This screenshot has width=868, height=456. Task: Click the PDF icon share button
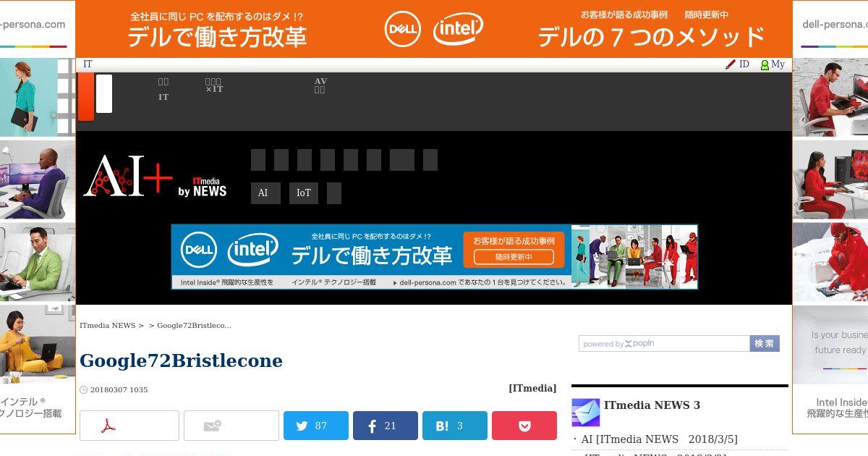[129, 426]
